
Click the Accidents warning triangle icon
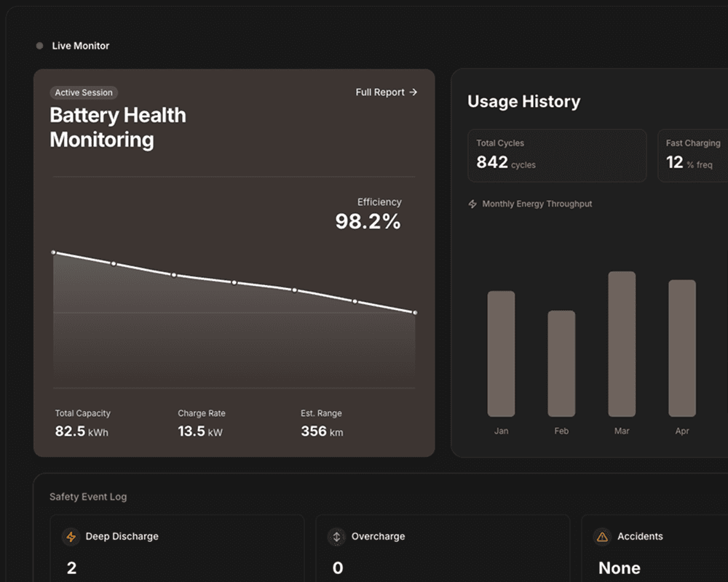(x=601, y=537)
